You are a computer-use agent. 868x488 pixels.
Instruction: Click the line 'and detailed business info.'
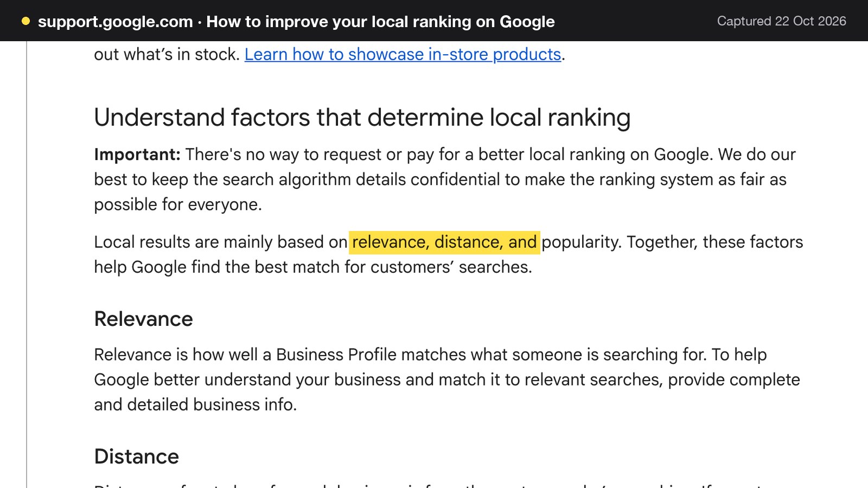click(x=195, y=404)
